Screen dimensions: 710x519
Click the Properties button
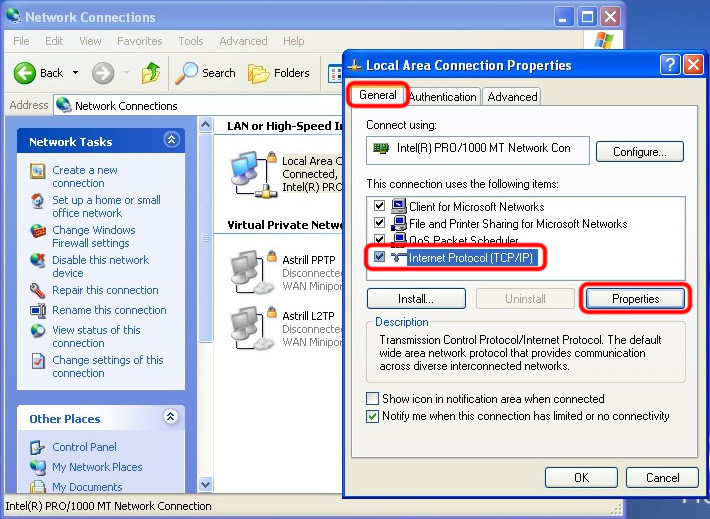point(635,299)
